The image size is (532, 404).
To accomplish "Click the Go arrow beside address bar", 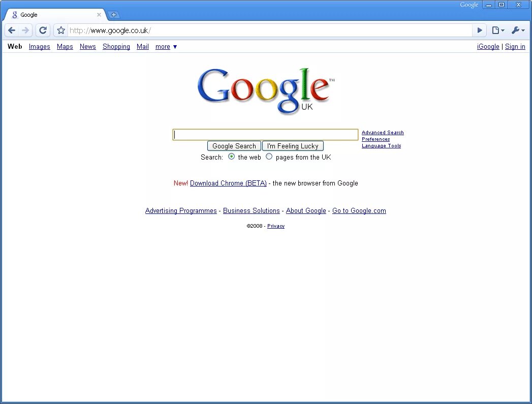I will click(x=480, y=30).
